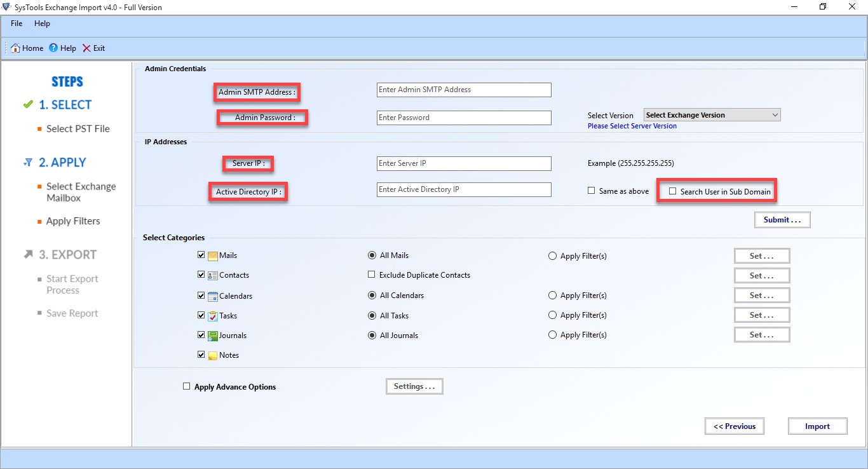
Task: Tick Apply Advance Options checkbox
Action: click(186, 386)
